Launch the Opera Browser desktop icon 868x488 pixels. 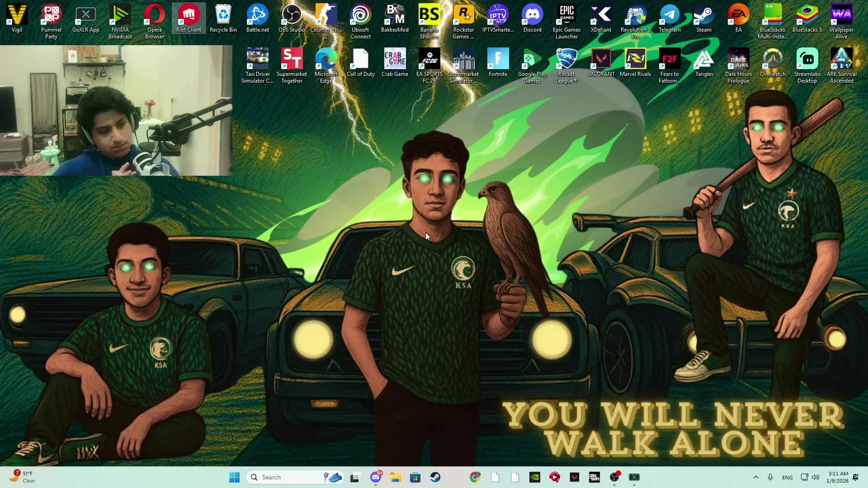[x=155, y=22]
